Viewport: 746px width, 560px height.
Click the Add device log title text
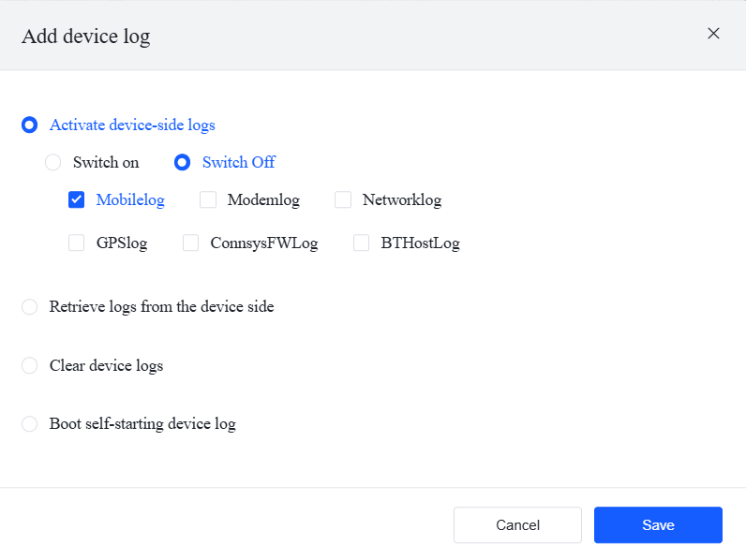pyautogui.click(x=85, y=37)
